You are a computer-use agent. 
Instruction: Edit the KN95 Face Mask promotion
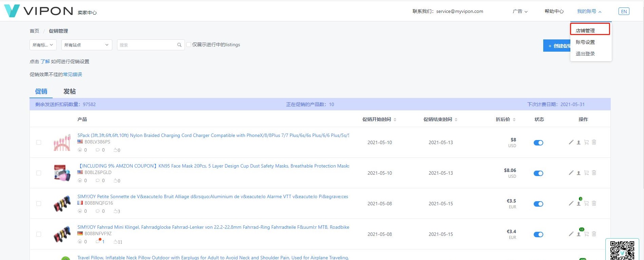click(x=571, y=173)
